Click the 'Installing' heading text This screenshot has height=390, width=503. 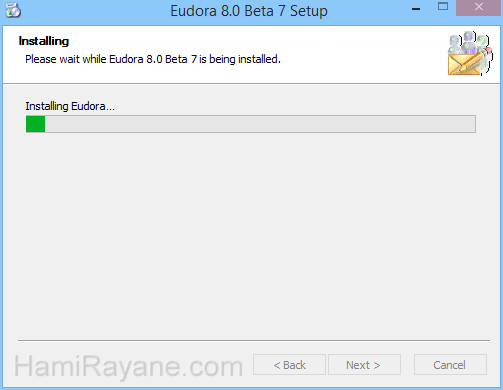click(x=44, y=41)
